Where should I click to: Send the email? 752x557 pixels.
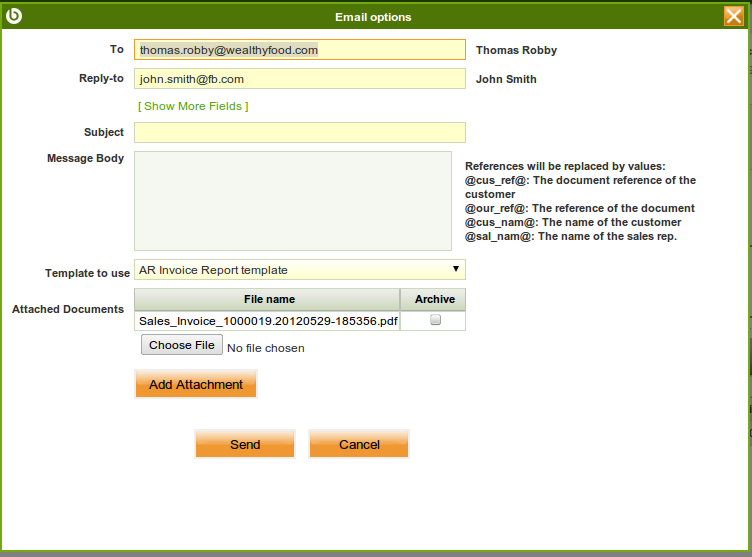[245, 444]
